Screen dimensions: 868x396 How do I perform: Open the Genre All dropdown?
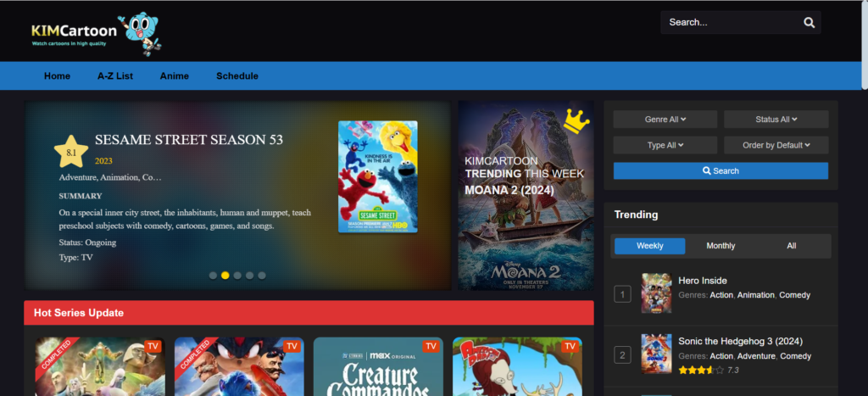click(665, 119)
